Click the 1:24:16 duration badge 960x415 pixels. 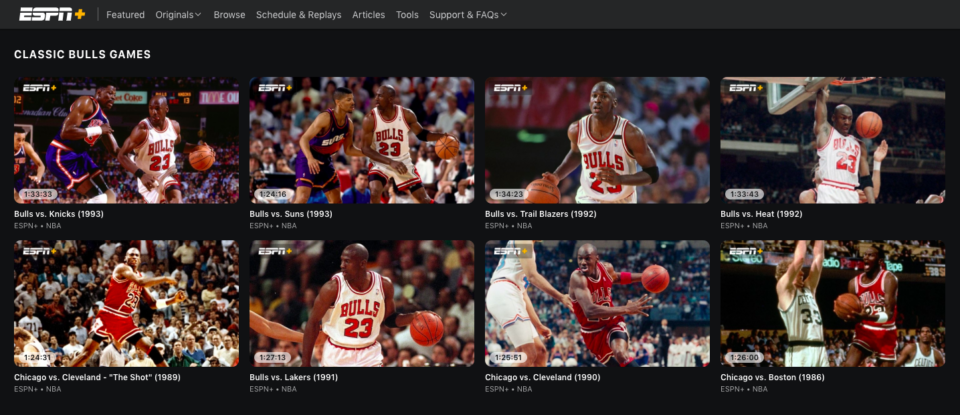pyautogui.click(x=273, y=194)
